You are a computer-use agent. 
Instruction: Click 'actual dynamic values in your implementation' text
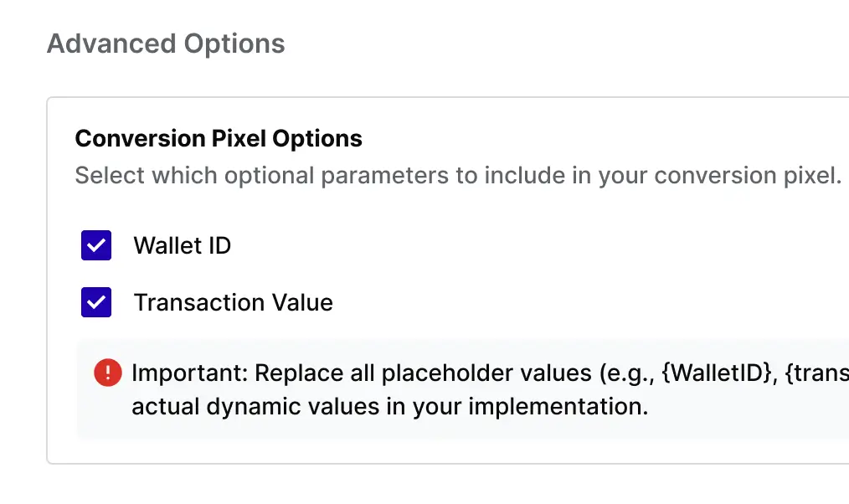coord(389,408)
